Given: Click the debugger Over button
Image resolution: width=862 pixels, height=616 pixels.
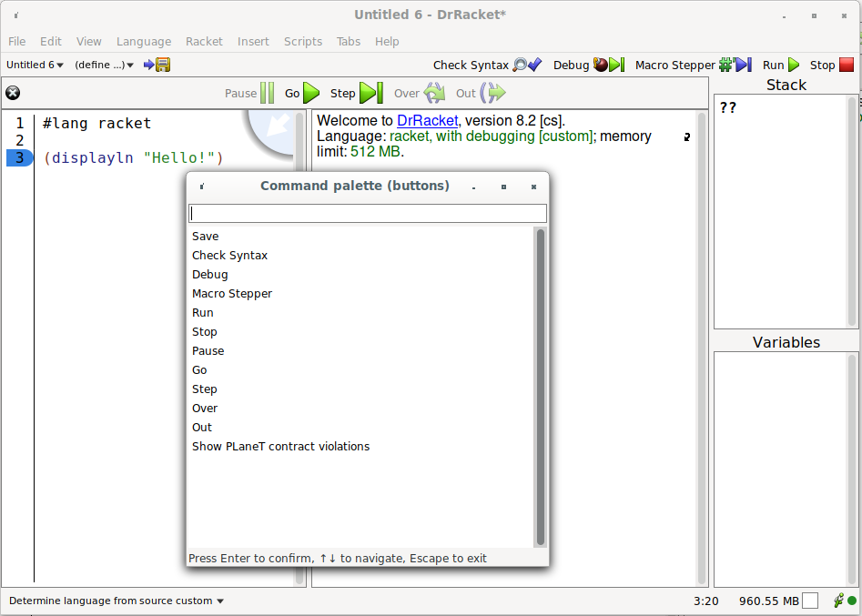Looking at the screenshot, I should click(420, 93).
